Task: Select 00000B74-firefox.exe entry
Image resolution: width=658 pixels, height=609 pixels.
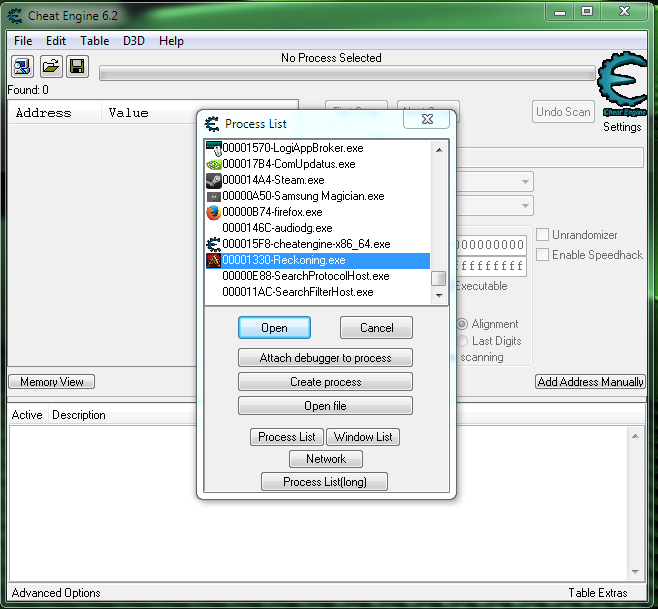Action: pyautogui.click(x=318, y=212)
